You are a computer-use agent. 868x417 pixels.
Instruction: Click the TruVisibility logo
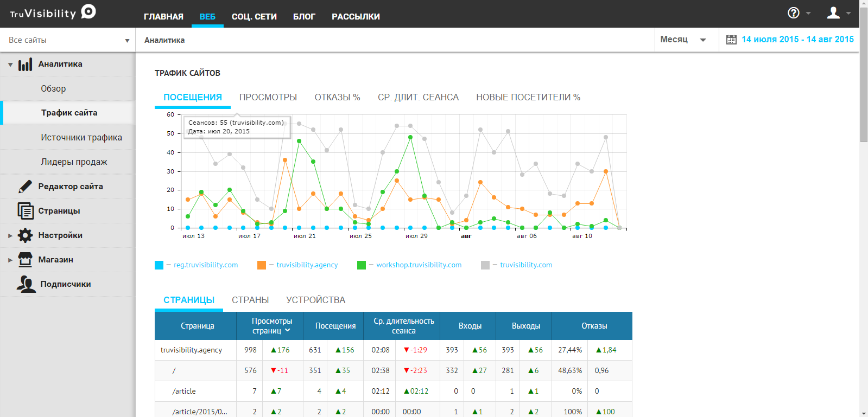coord(53,12)
